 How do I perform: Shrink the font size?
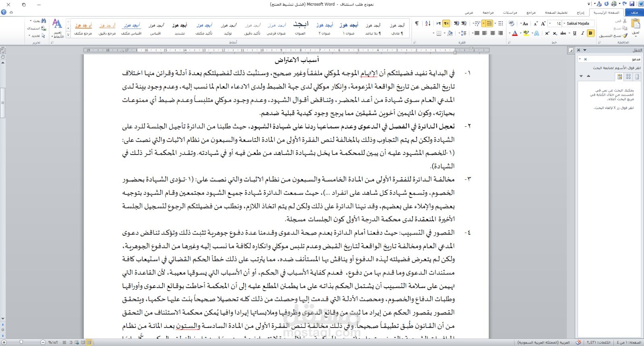click(x=536, y=24)
